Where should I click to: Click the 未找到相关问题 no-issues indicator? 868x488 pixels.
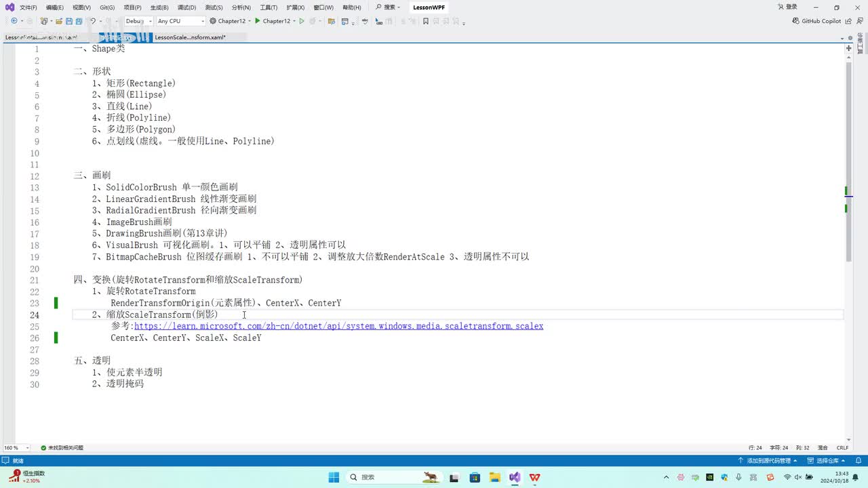62,447
